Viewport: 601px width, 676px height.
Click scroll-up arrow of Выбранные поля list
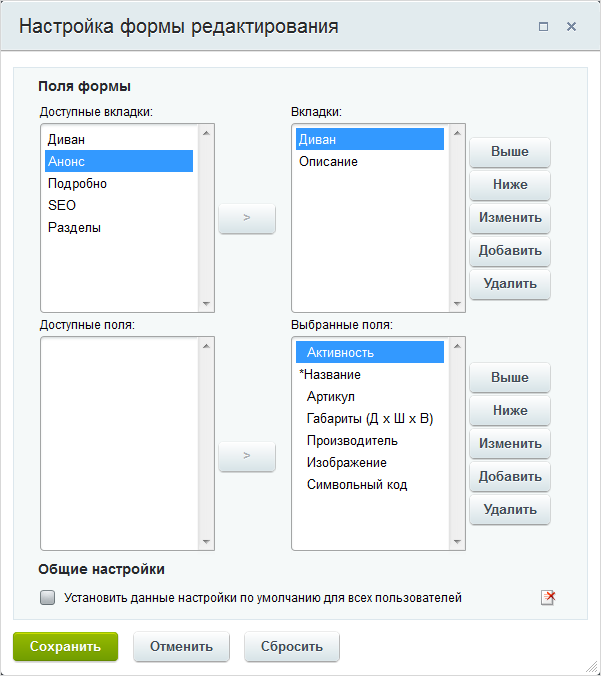pos(457,346)
